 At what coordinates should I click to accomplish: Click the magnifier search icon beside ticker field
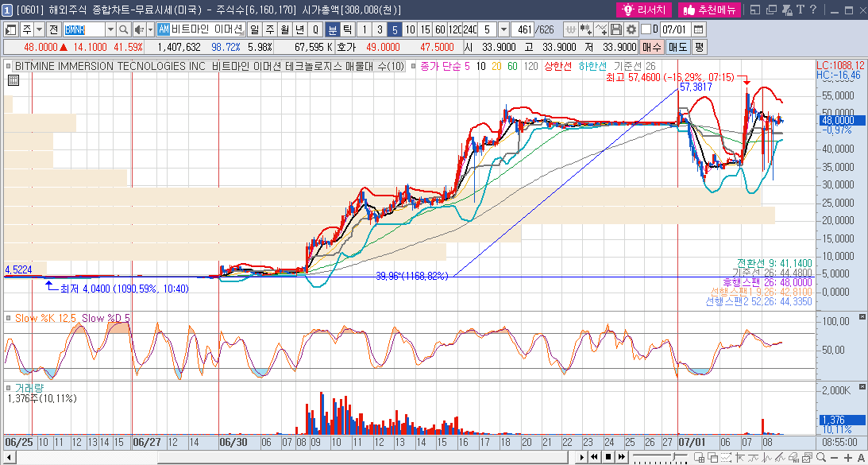[124, 29]
